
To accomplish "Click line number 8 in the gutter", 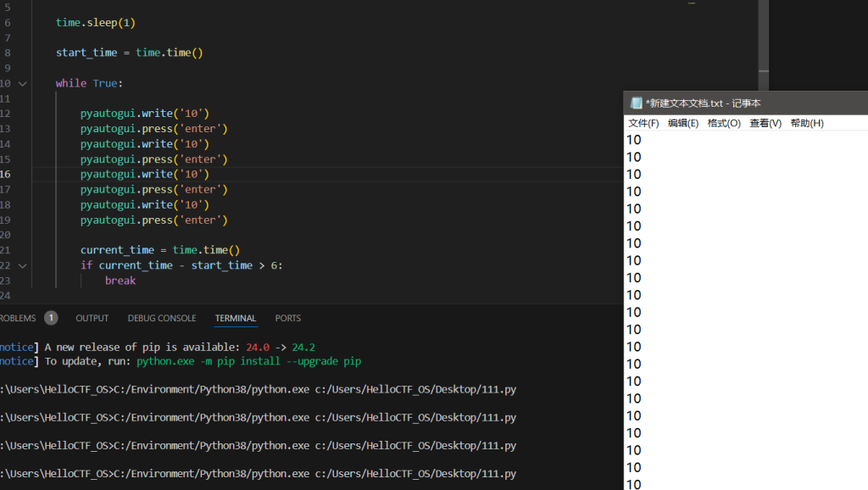I will tap(7, 53).
